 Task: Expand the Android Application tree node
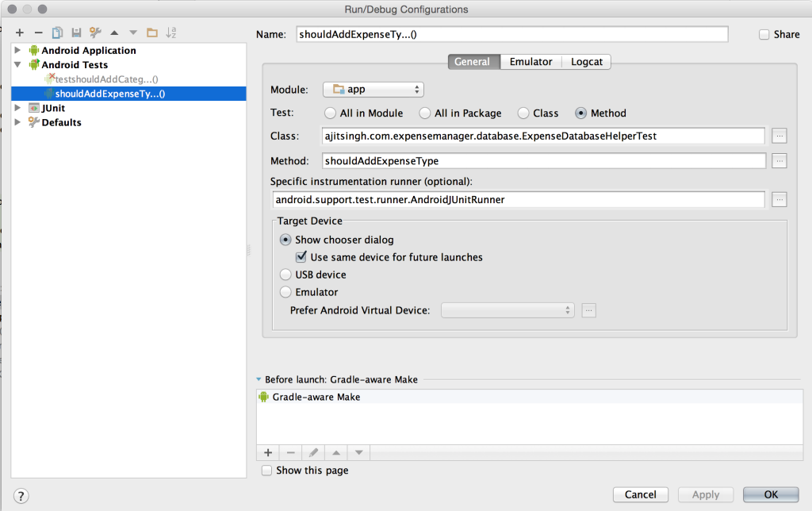click(x=18, y=51)
